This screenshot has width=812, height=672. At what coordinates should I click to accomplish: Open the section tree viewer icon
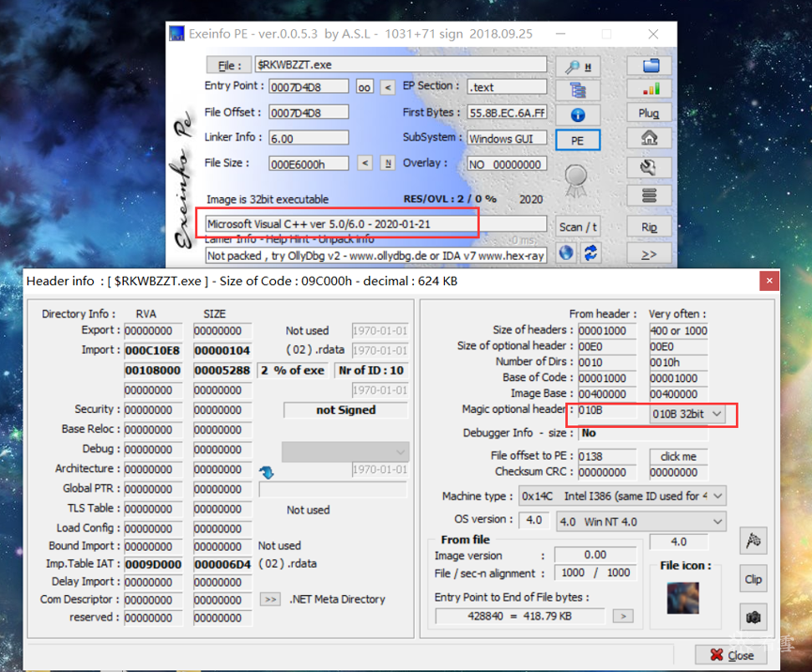(577, 91)
